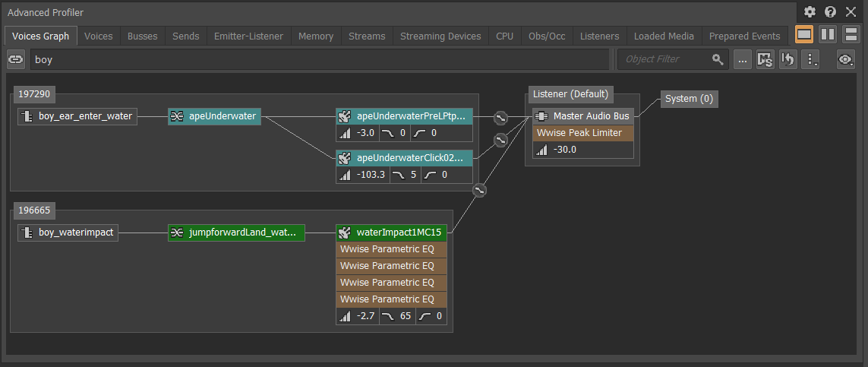Image resolution: width=868 pixels, height=367 pixels.
Task: Click the search field containing 'boy'
Action: [319, 59]
